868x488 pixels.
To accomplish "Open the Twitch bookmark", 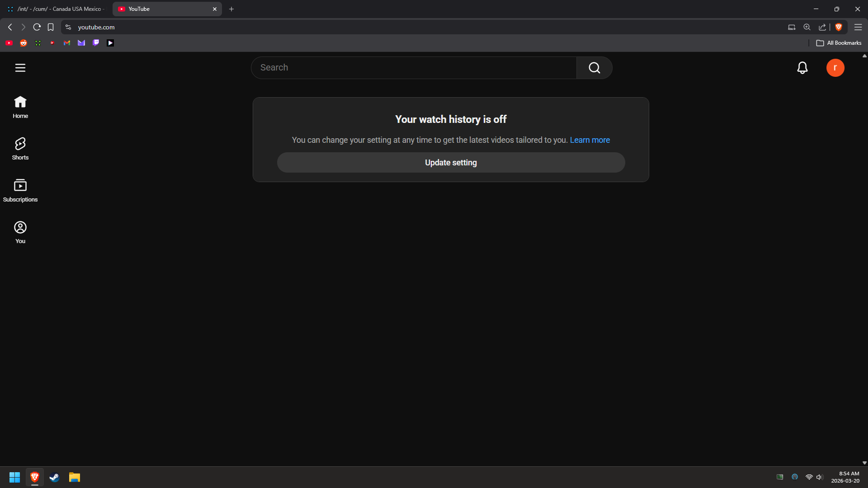I will coord(96,43).
